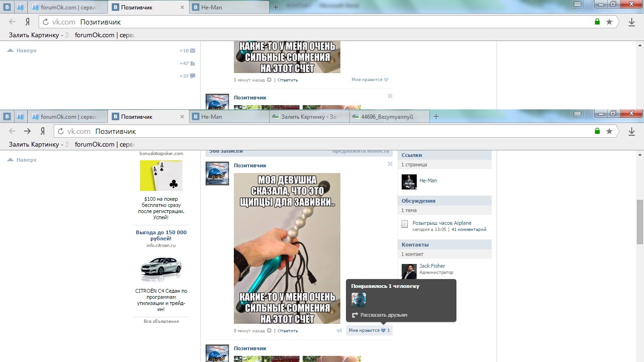
Task: Reload the page in the lower browser window
Action: point(61,132)
